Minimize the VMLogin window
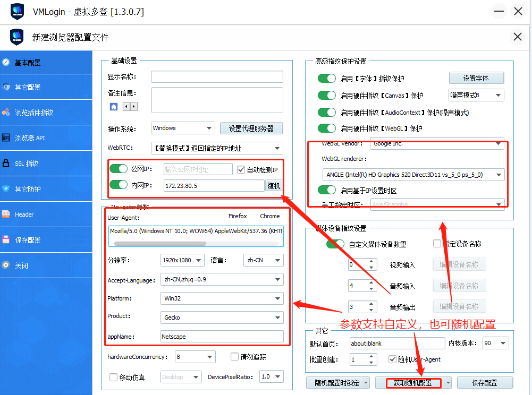Image resolution: width=532 pixels, height=395 pixels. 499,11
